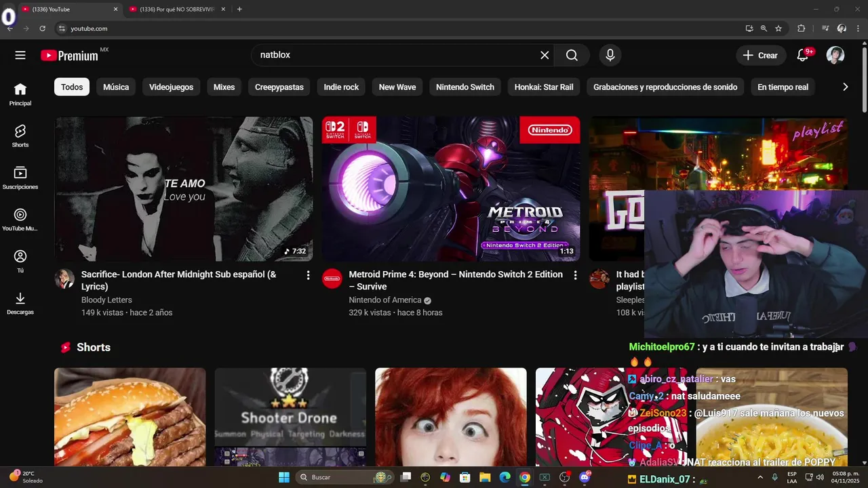Show more filter chips with right arrow
This screenshot has width=868, height=488.
[845, 87]
